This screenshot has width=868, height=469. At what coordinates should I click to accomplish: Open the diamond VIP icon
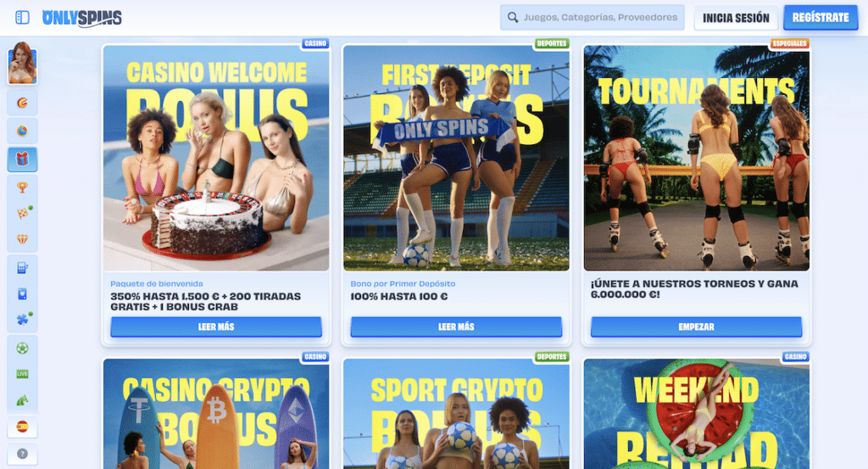click(x=22, y=239)
